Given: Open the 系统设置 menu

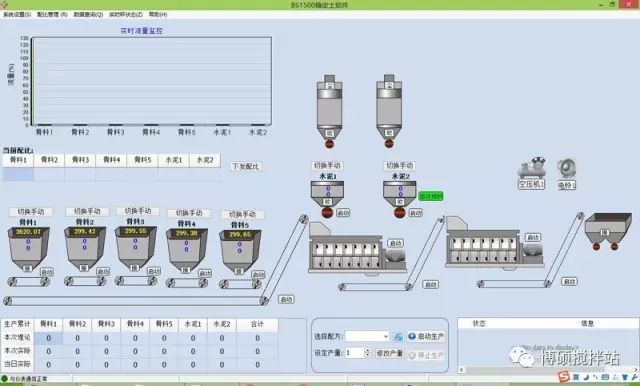Looking at the screenshot, I should (x=17, y=14).
